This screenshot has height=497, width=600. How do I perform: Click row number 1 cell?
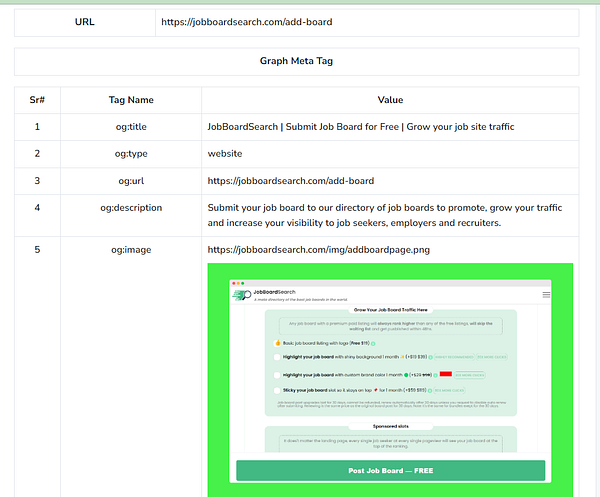[x=37, y=127]
